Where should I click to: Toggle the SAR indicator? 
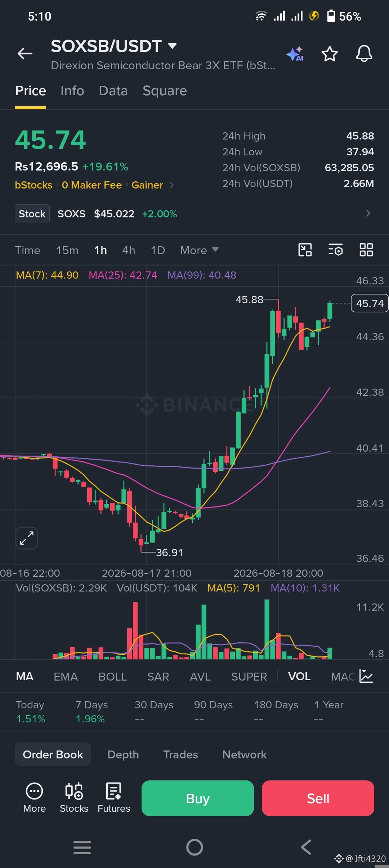(158, 677)
